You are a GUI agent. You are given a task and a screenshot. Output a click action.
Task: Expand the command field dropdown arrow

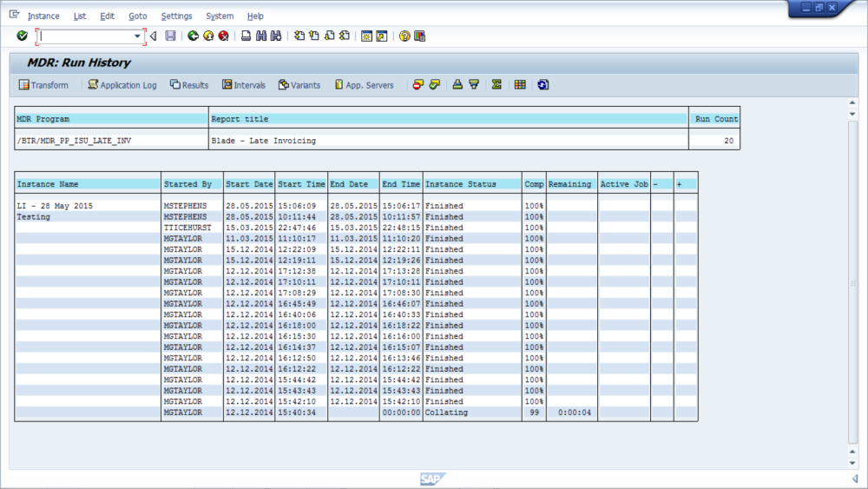point(137,36)
